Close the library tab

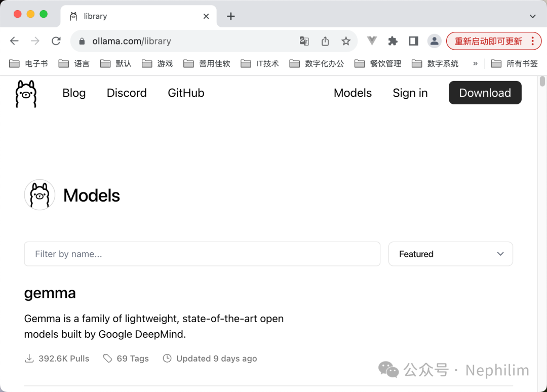[x=206, y=16]
